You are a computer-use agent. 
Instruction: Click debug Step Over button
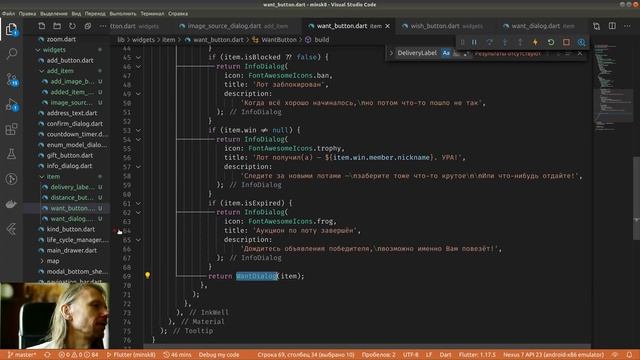(489, 42)
